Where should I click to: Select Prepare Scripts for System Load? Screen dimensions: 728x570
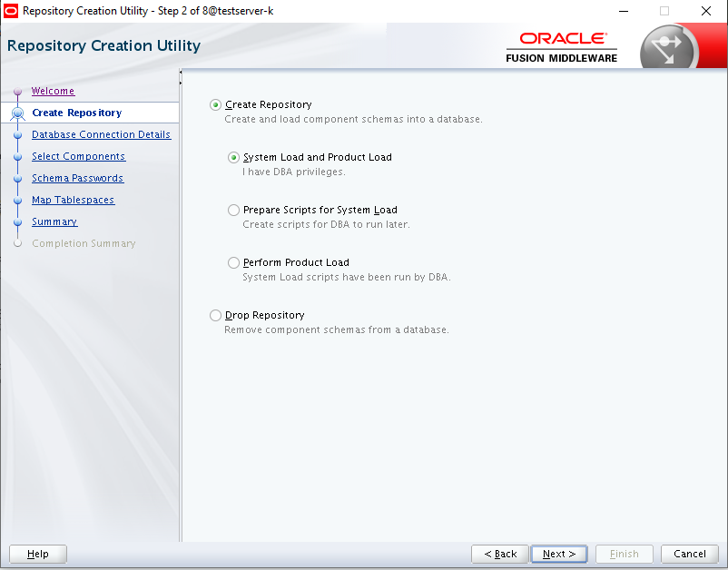[x=233, y=211]
